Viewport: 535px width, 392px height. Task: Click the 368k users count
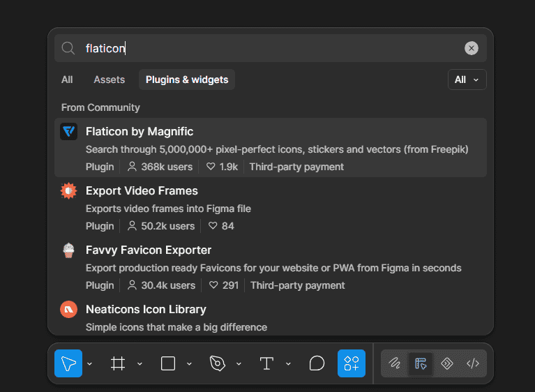(x=160, y=167)
